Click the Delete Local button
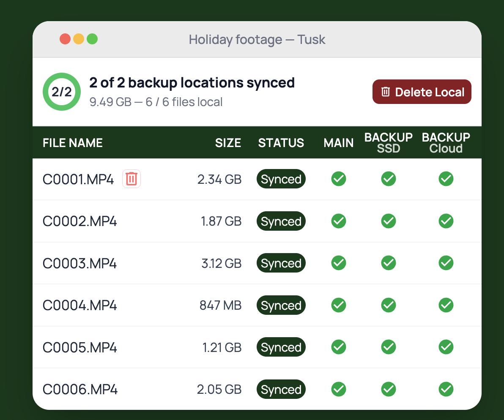Screen dimensions: 504x420 pyautogui.click(x=422, y=92)
